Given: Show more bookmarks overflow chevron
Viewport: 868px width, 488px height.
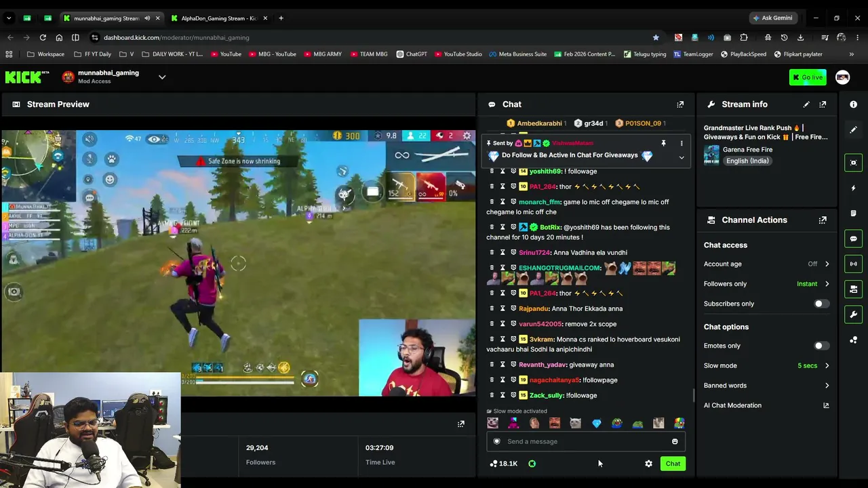Looking at the screenshot, I should point(852,54).
